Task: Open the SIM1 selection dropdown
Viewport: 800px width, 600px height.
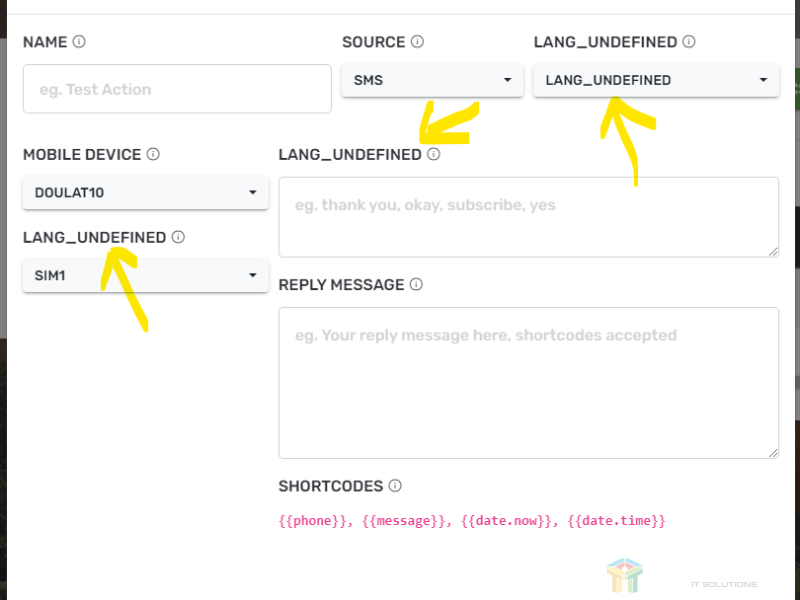Action: (145, 275)
